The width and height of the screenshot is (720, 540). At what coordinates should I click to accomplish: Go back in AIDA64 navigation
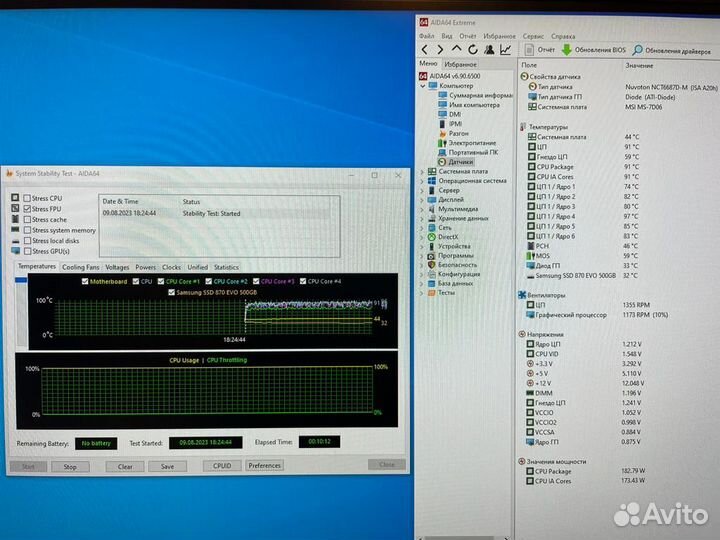(x=425, y=50)
